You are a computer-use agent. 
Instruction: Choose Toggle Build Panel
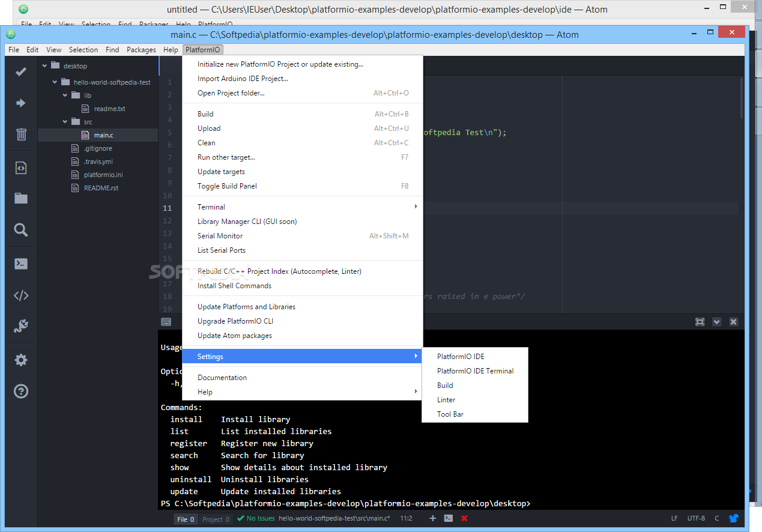(x=303, y=186)
